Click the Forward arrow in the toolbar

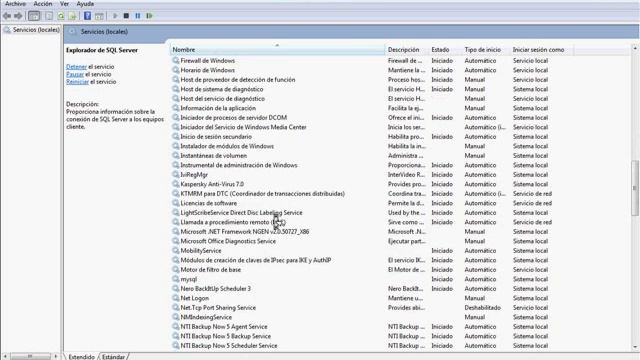(18, 16)
